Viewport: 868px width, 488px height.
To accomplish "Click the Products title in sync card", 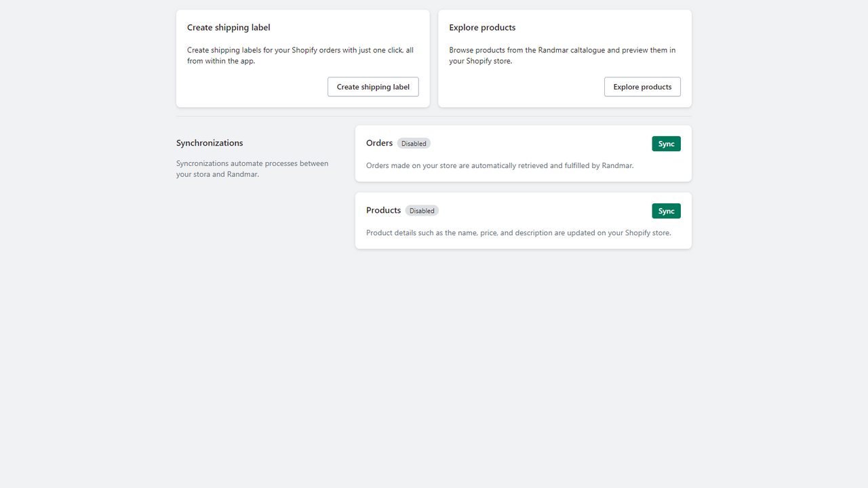I will 383,210.
